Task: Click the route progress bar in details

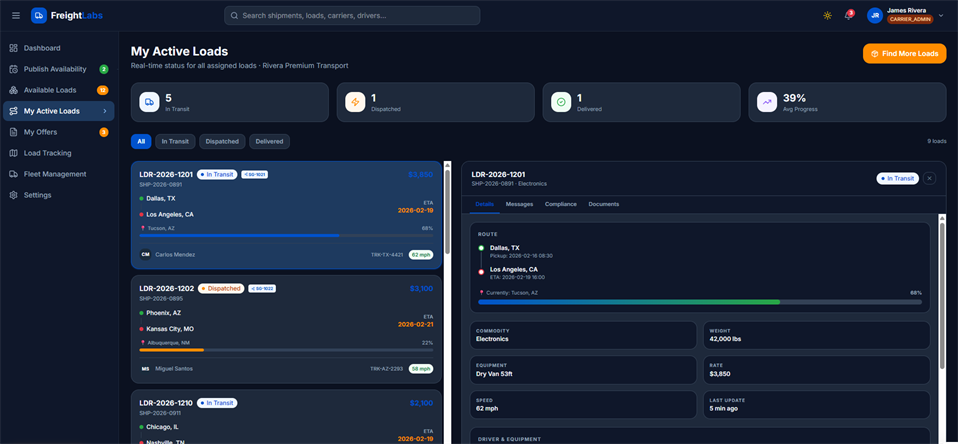Action: tap(700, 302)
